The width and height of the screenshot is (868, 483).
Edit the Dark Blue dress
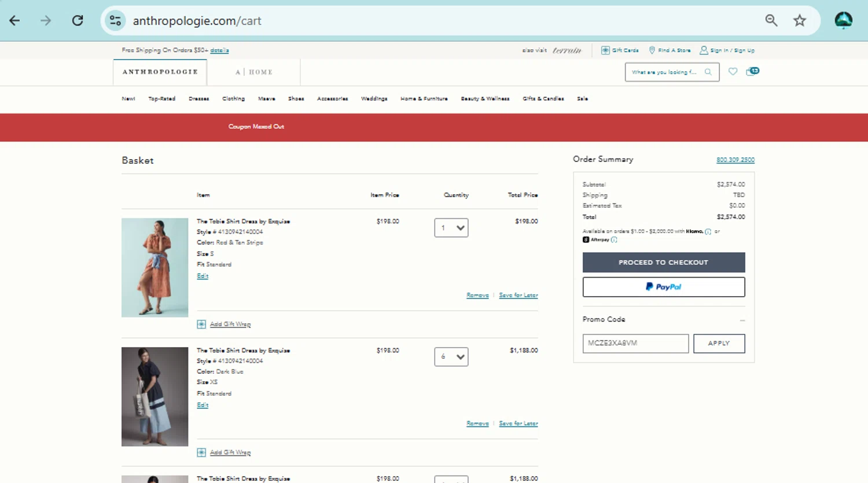[203, 405]
